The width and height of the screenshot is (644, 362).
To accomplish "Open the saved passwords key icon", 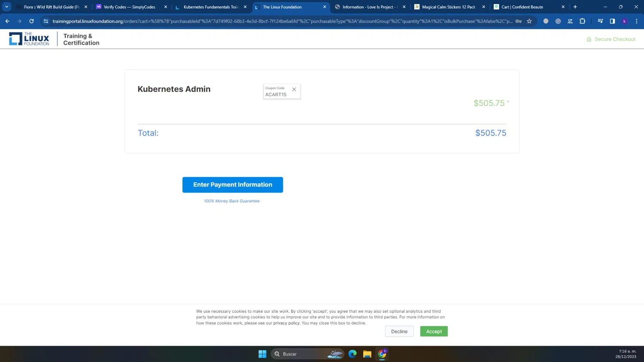I will point(519,21).
